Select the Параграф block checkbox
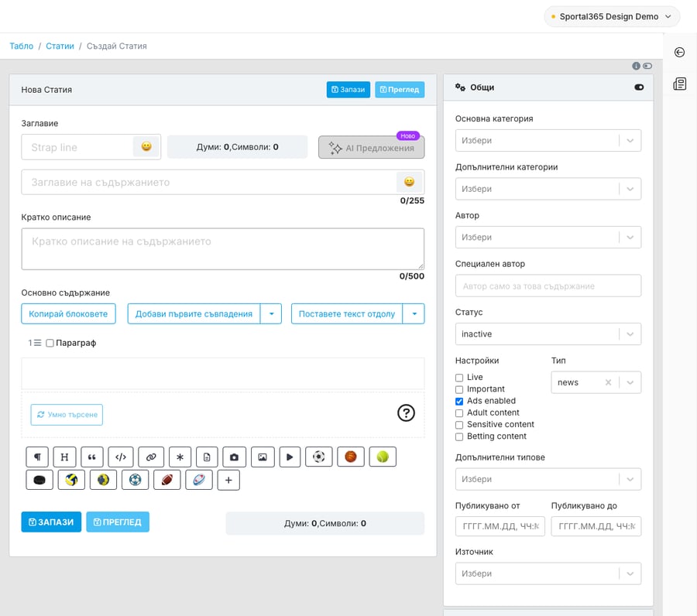The image size is (697, 616). coord(50,343)
